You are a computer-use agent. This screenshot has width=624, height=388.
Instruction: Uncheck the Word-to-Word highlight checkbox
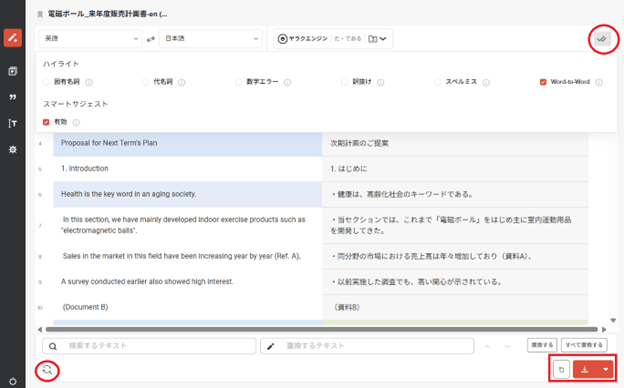coord(543,82)
